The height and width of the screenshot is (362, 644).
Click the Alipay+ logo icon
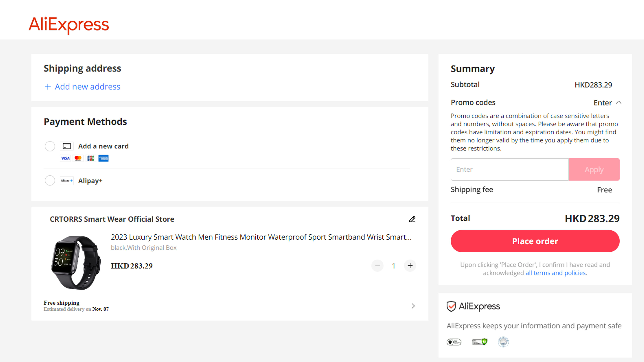coord(67,181)
